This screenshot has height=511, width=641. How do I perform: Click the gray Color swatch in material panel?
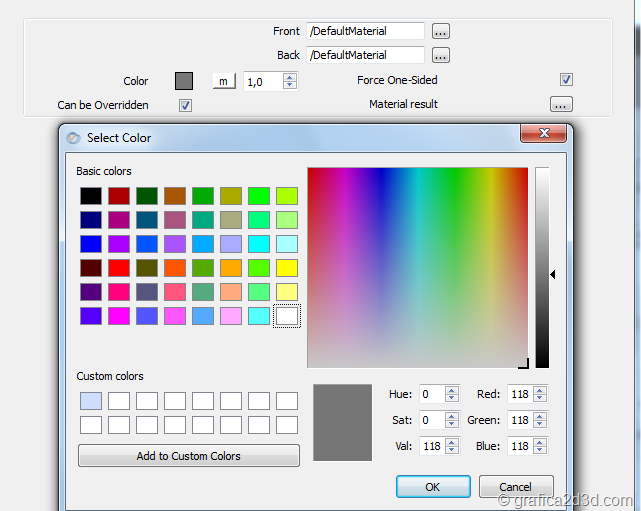[x=184, y=81]
